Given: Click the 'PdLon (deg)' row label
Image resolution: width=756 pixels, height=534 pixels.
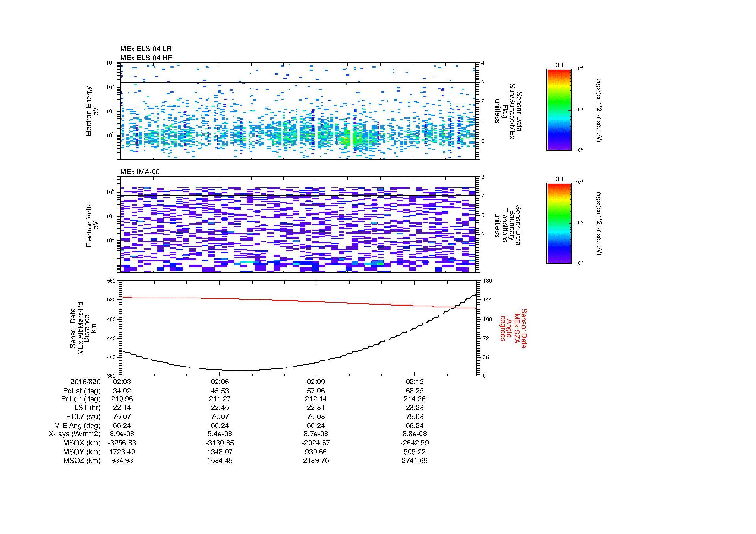Looking at the screenshot, I should (81, 399).
